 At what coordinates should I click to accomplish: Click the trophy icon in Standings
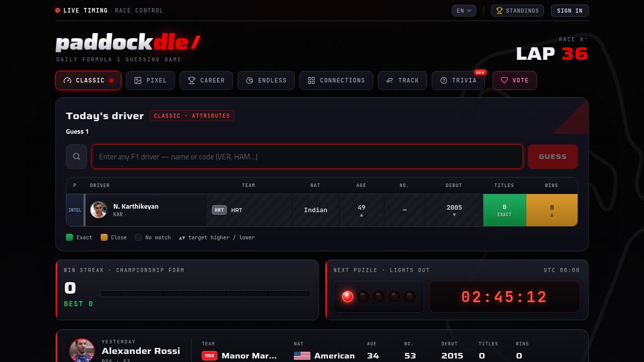point(500,11)
